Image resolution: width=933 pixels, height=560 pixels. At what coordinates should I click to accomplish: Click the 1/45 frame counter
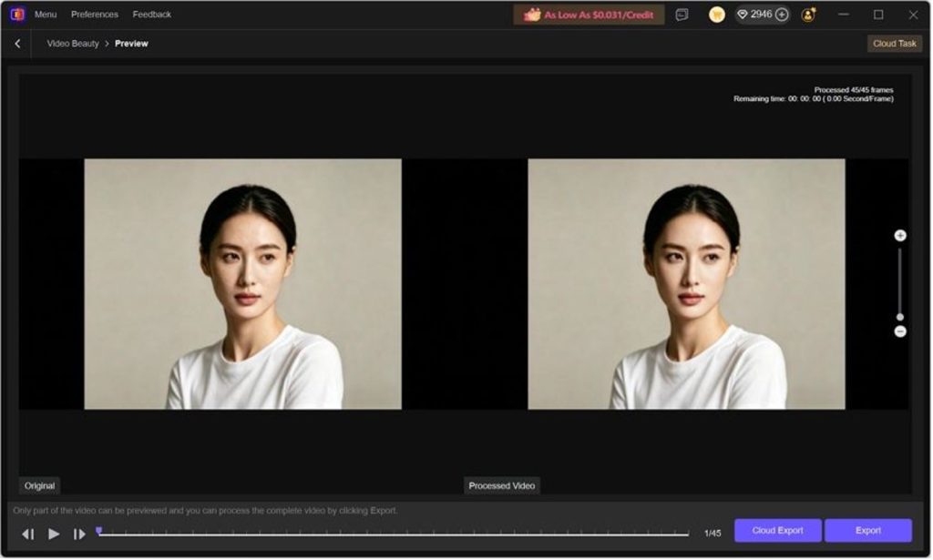point(713,535)
